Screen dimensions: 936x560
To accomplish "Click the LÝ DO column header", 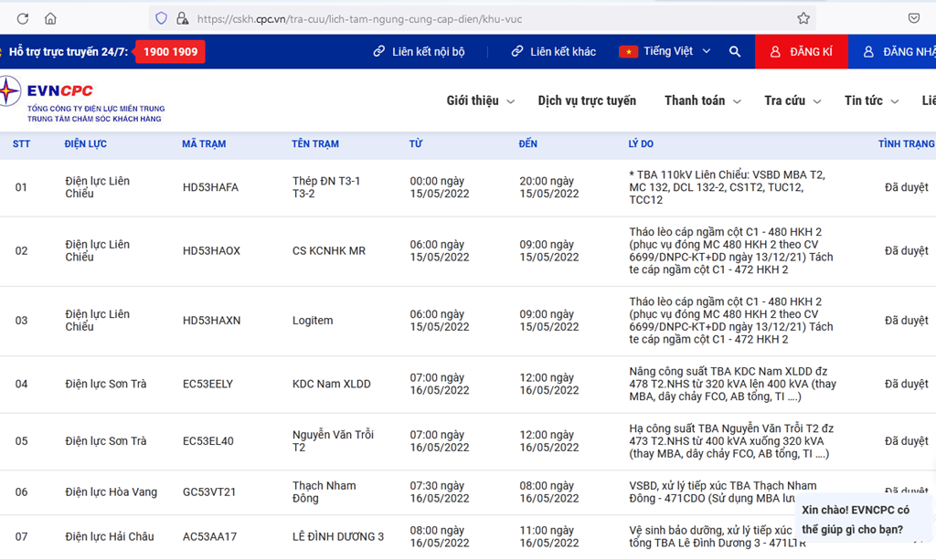I will coord(641,143).
